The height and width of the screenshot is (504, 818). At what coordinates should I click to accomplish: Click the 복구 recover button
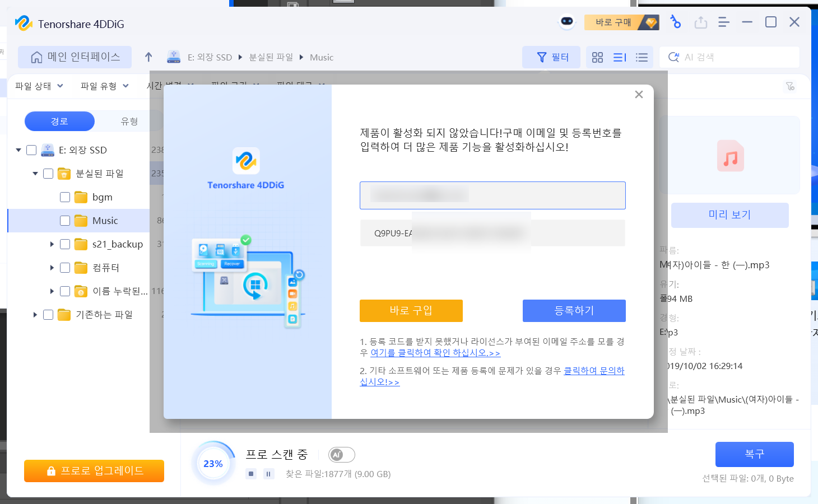point(755,454)
